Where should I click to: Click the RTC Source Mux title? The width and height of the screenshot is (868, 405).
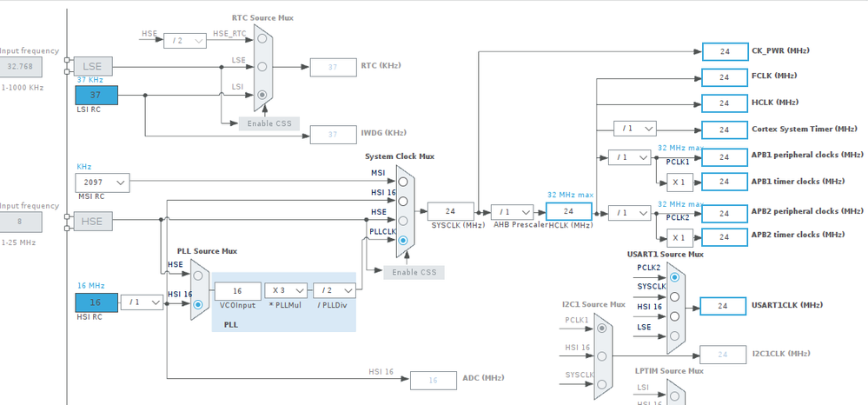coord(263,17)
